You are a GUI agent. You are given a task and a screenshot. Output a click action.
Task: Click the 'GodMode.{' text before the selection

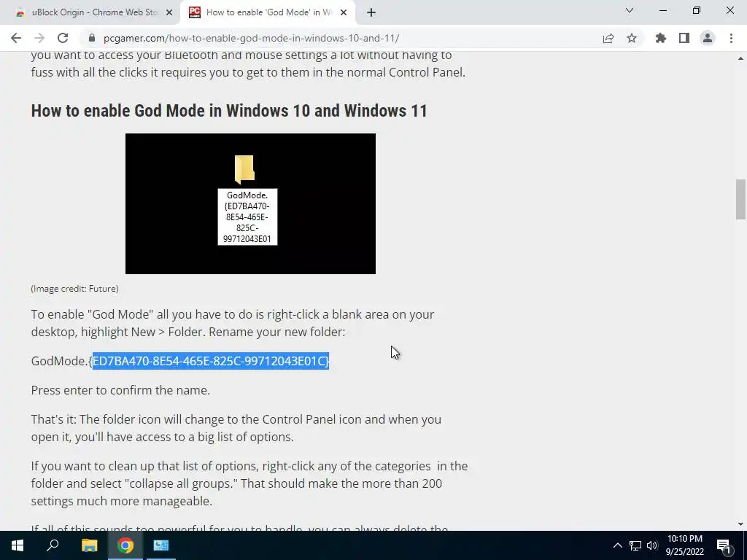tap(61, 361)
